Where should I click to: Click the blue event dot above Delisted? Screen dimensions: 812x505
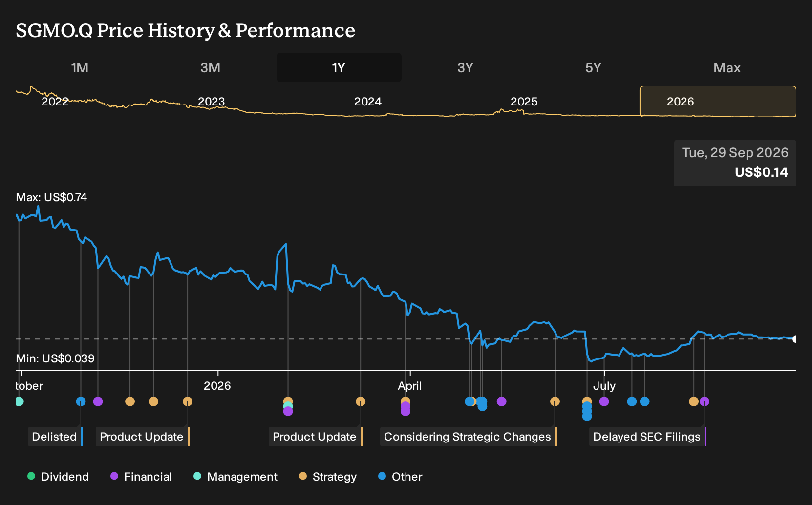(81, 401)
